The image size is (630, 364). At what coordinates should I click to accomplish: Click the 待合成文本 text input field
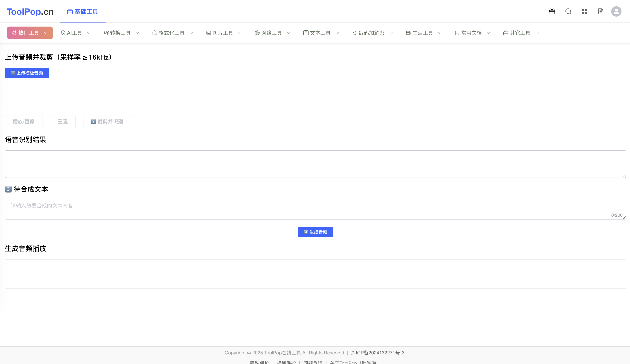click(315, 209)
